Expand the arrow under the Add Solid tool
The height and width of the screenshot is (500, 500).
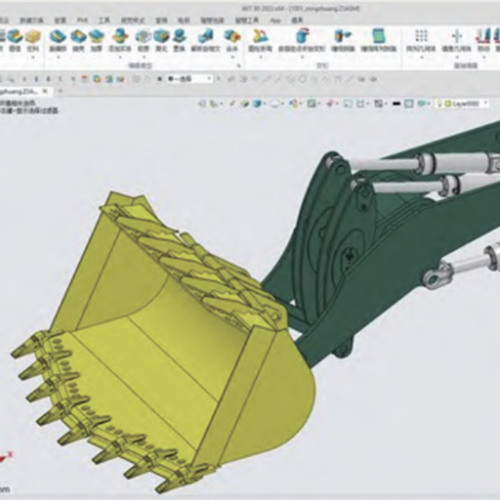coord(120,57)
